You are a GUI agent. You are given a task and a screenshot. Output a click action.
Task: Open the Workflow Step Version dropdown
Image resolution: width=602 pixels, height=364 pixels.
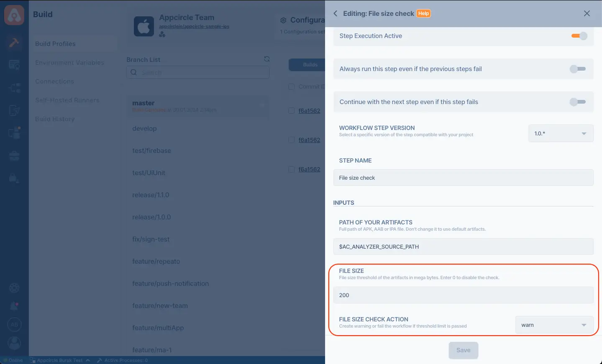tap(561, 133)
